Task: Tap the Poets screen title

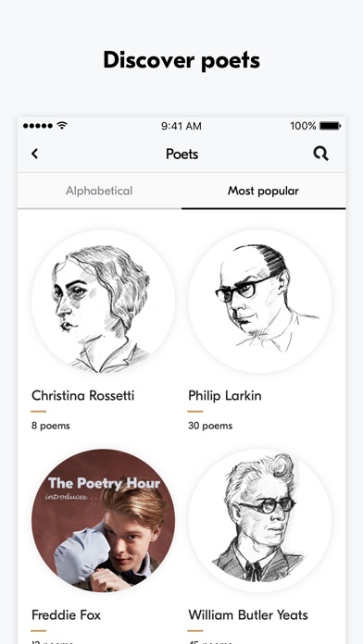Action: pyautogui.click(x=181, y=154)
